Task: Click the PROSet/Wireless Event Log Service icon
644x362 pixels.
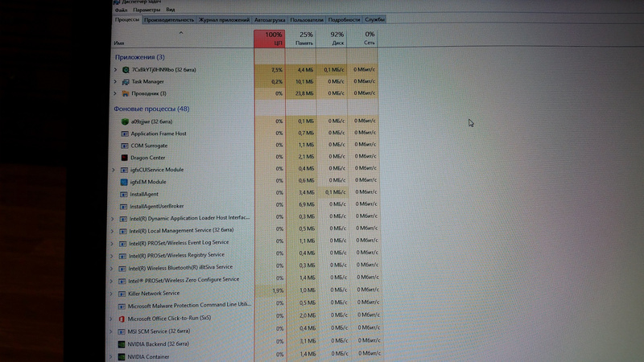Action: (x=122, y=244)
